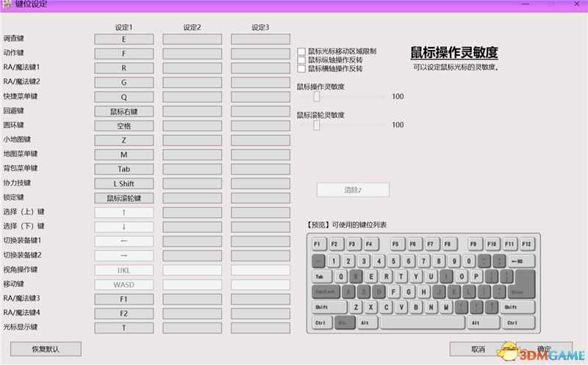This screenshot has height=365, width=588.
Task: Click the H key in keyboard preview
Action: (423, 292)
